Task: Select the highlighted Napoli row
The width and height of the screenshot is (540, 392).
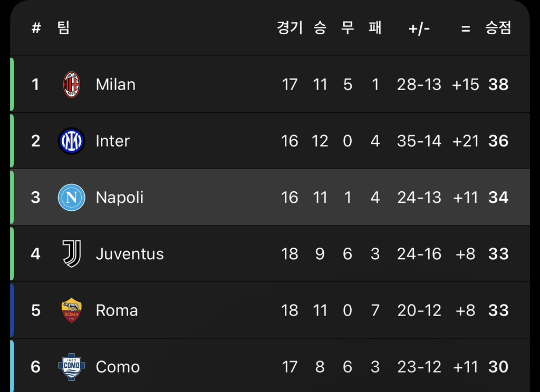Action: click(x=270, y=198)
